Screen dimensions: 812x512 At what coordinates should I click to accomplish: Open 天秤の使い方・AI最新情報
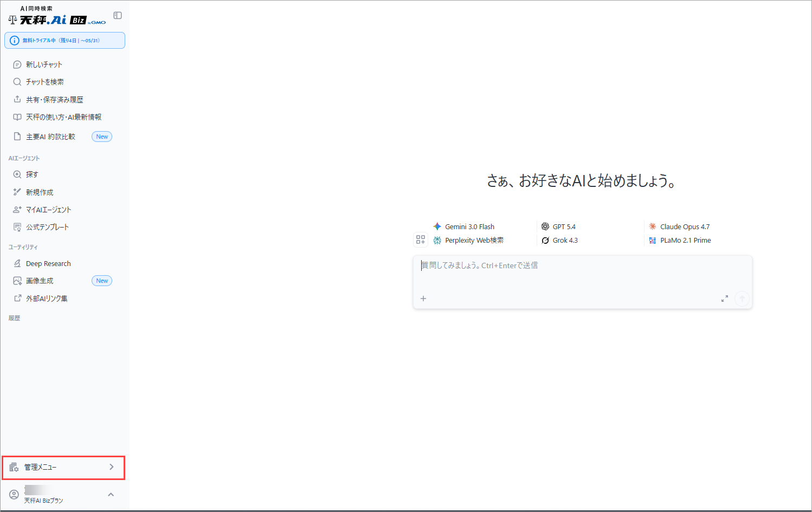click(65, 117)
